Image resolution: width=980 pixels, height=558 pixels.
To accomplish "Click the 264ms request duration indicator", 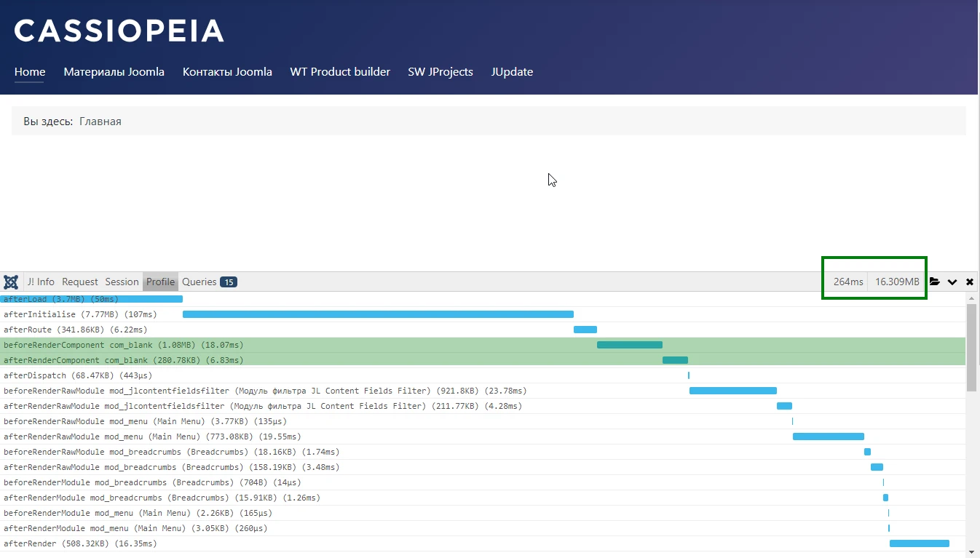I will (848, 282).
